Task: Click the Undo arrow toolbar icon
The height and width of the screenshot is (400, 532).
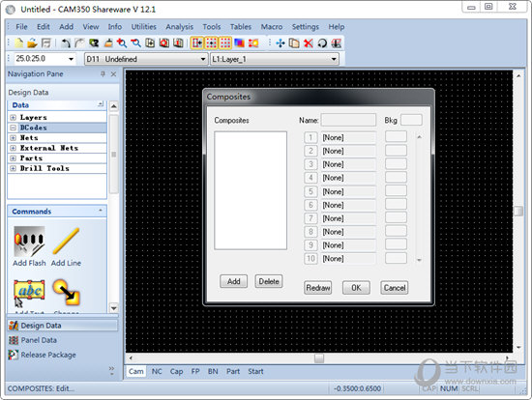Action: 66,43
